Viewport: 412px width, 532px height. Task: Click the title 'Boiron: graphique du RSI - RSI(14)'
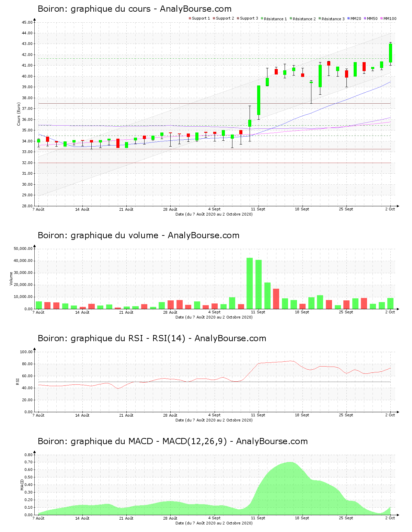pyautogui.click(x=112, y=338)
